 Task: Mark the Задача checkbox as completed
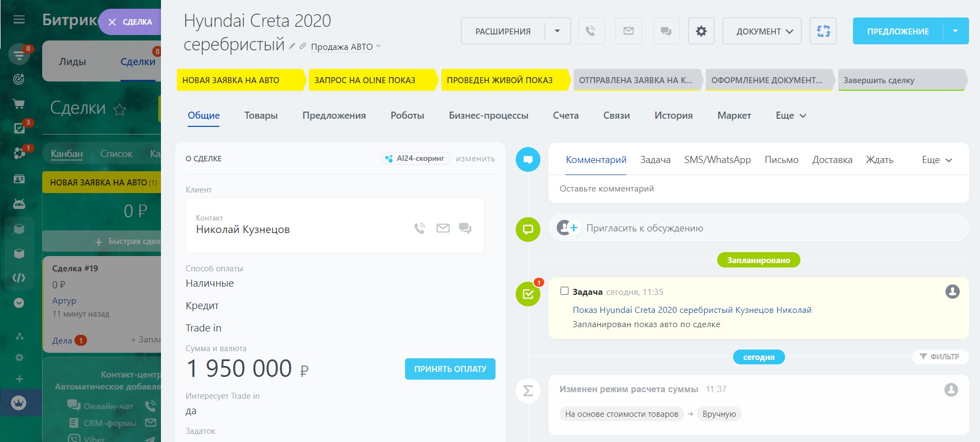[x=564, y=291]
